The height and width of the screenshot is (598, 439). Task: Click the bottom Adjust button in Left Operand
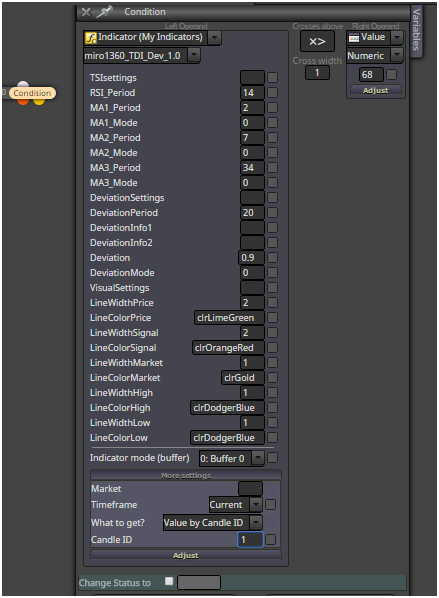tap(186, 555)
